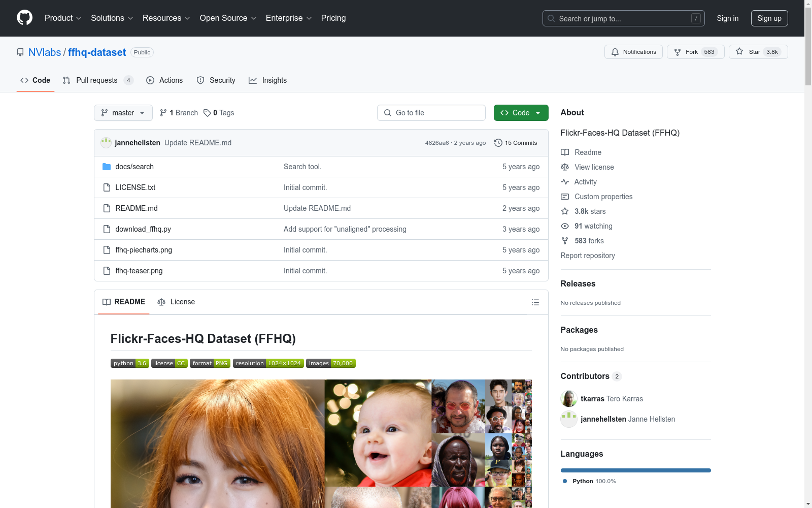The width and height of the screenshot is (812, 508).
Task: Click Sign in
Action: [x=728, y=18]
